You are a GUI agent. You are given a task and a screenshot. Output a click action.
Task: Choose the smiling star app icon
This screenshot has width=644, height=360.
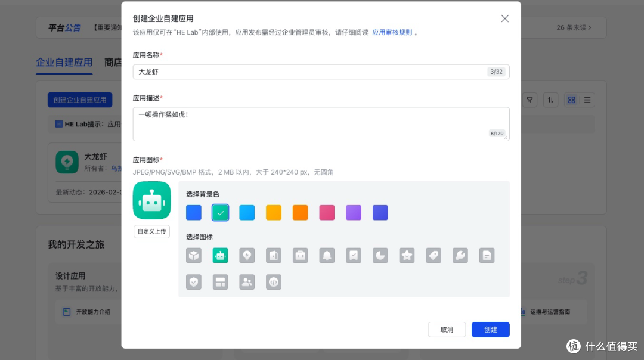pos(407,255)
